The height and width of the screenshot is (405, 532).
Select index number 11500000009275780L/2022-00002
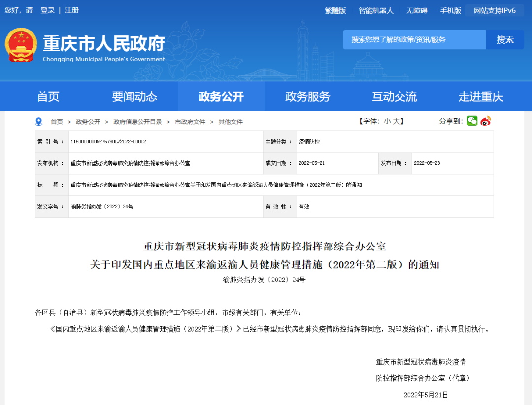tap(108, 142)
